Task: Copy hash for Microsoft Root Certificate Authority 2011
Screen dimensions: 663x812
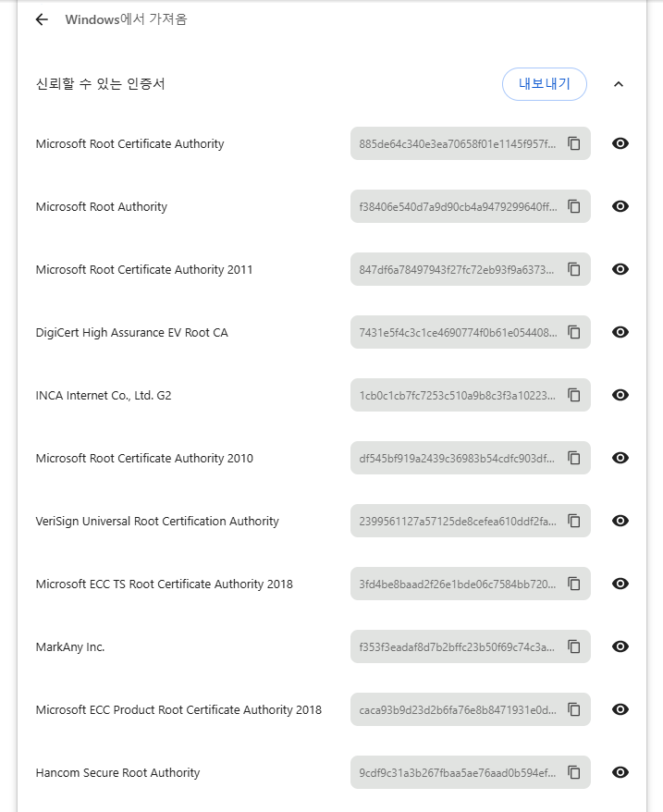Action: point(574,269)
